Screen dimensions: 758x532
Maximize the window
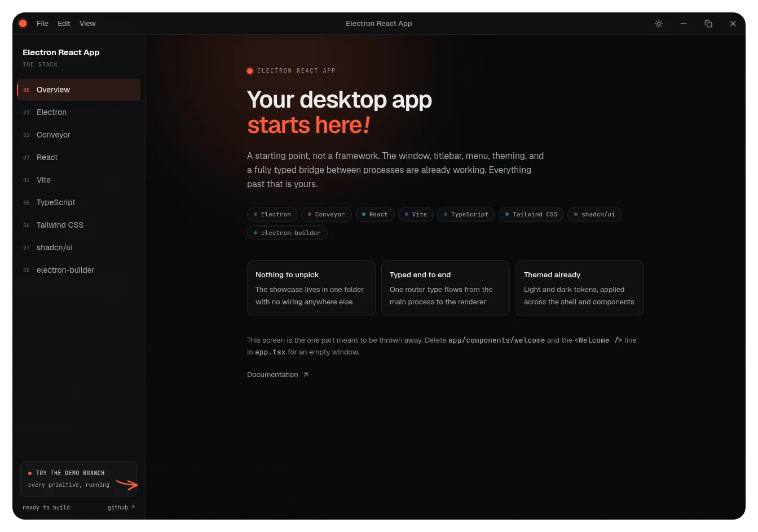pyautogui.click(x=708, y=24)
